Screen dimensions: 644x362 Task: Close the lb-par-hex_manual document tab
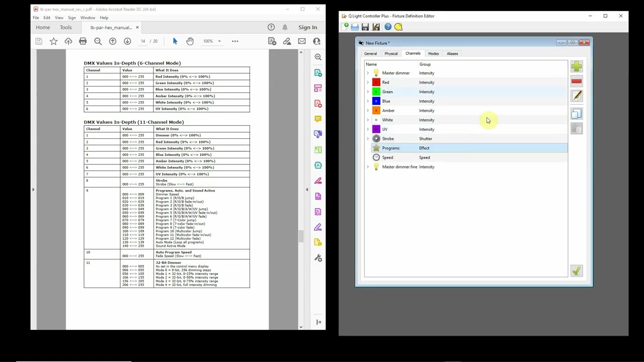(137, 27)
